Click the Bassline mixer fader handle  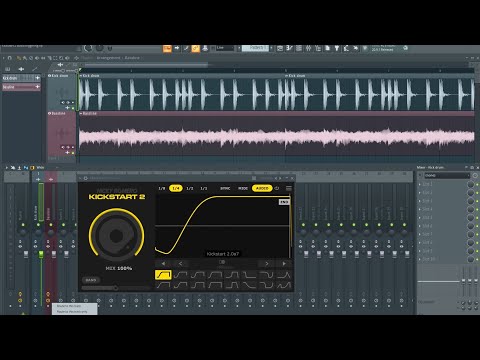click(53, 254)
